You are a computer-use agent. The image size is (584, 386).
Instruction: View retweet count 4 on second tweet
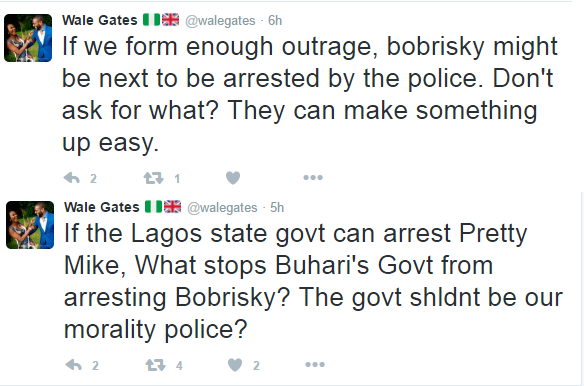point(179,366)
